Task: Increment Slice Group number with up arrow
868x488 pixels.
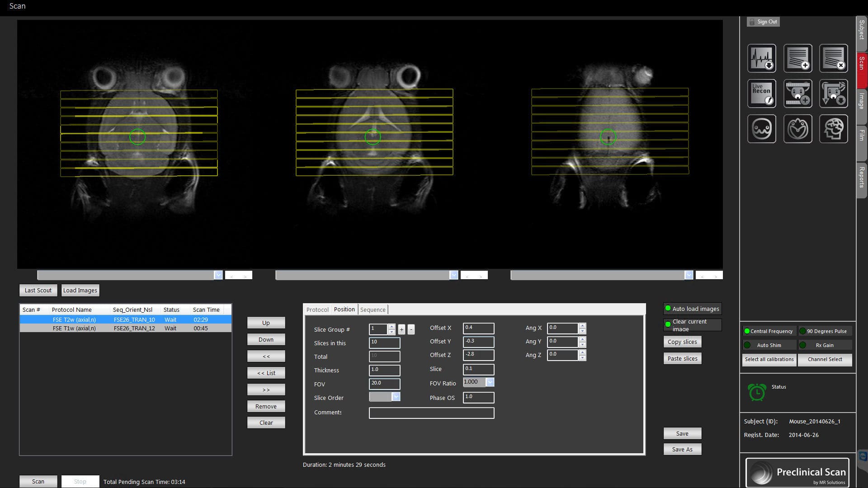Action: [x=391, y=327]
